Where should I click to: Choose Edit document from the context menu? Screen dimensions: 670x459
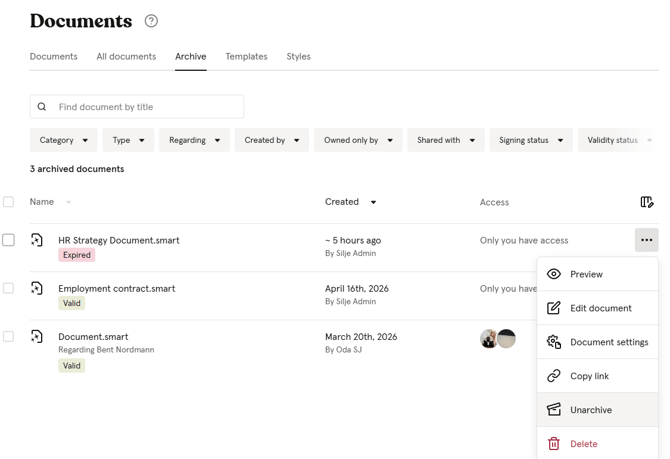click(597, 308)
